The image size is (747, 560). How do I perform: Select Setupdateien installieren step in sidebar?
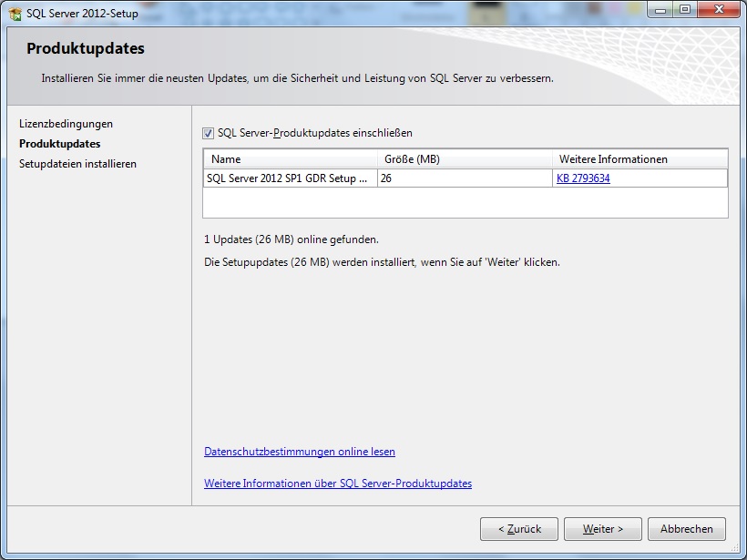click(x=77, y=164)
